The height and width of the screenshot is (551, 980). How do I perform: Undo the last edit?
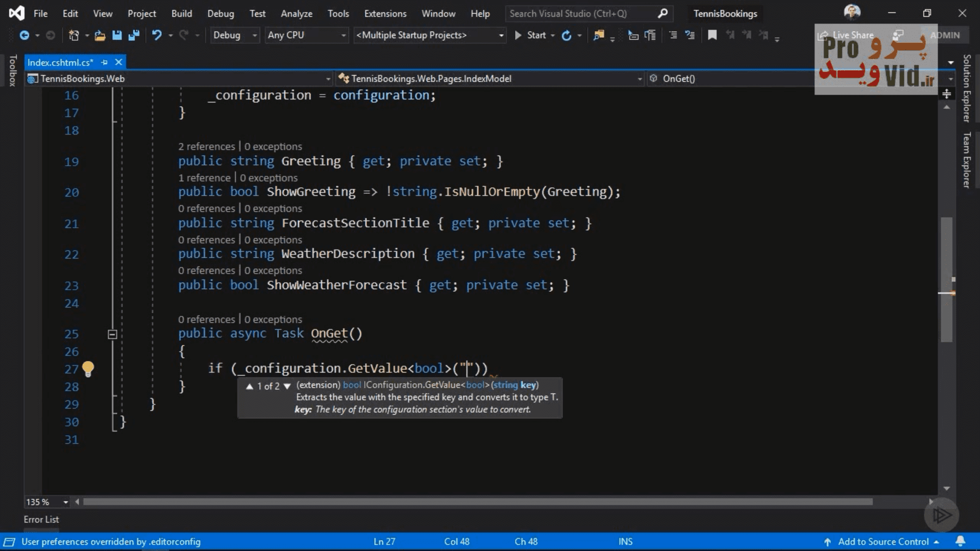157,35
